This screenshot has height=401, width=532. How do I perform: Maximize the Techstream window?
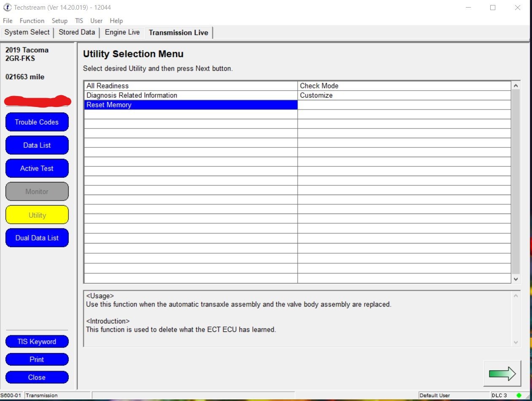493,8
